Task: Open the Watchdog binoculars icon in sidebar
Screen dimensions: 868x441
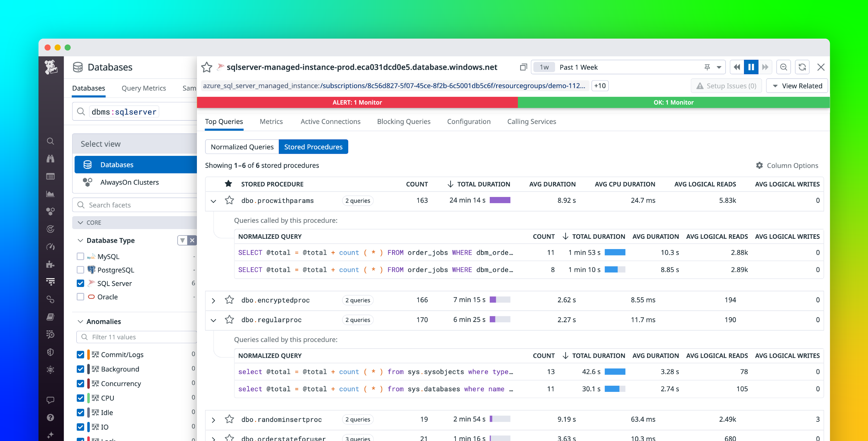Action: click(50, 159)
